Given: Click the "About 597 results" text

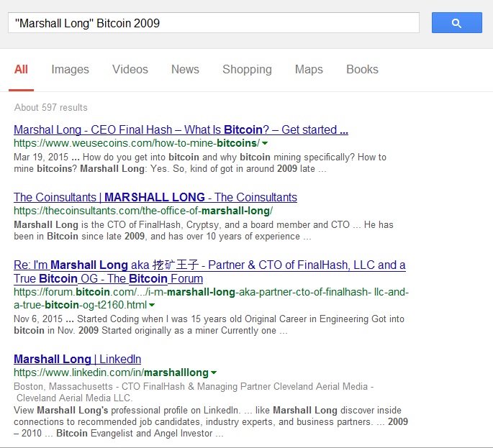Looking at the screenshot, I should coord(50,107).
